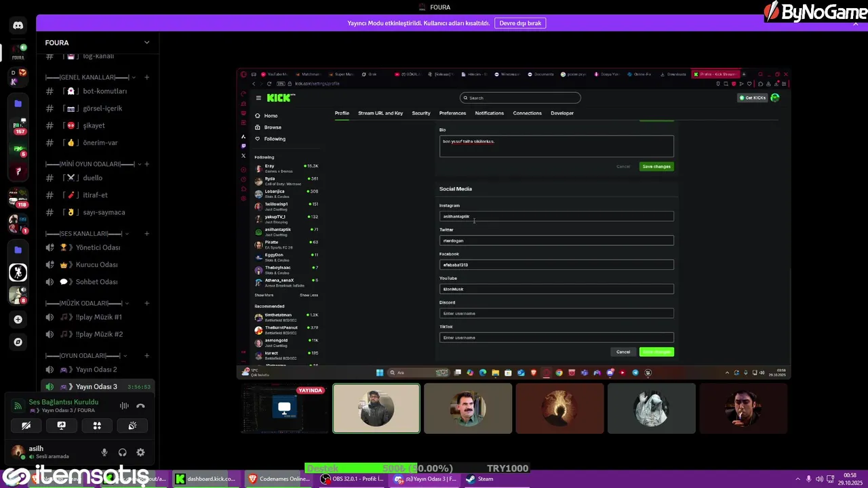The width and height of the screenshot is (868, 488).
Task: Collapse the SES KANALLARI category
Action: tap(87, 234)
